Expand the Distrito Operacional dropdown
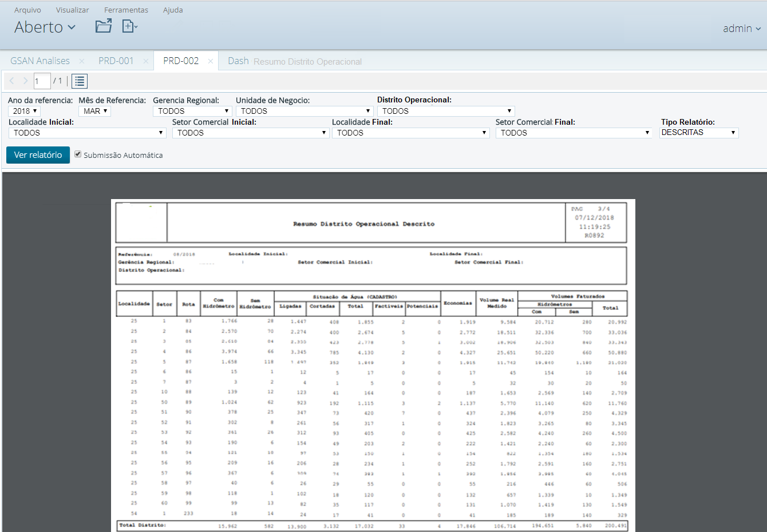Viewport: 767px width, 532px height. pos(446,111)
